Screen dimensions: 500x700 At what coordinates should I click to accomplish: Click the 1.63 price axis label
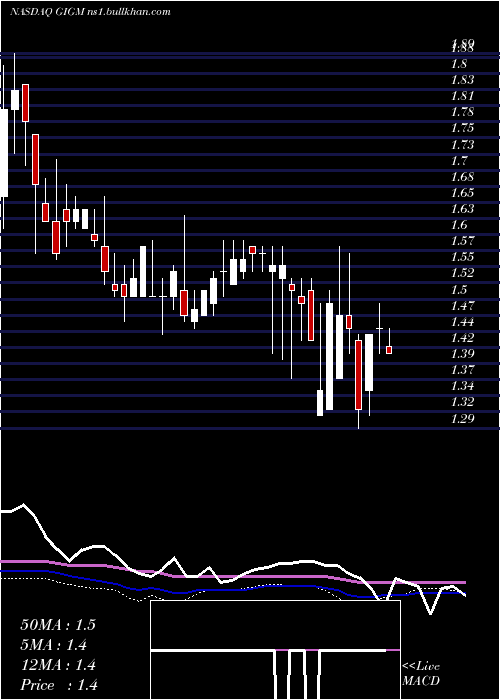point(462,209)
